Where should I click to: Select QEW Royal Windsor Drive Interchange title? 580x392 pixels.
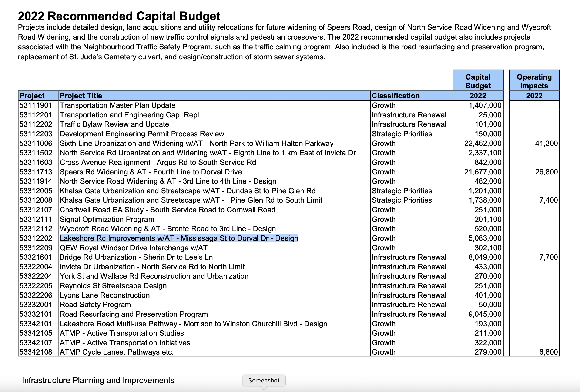134,248
